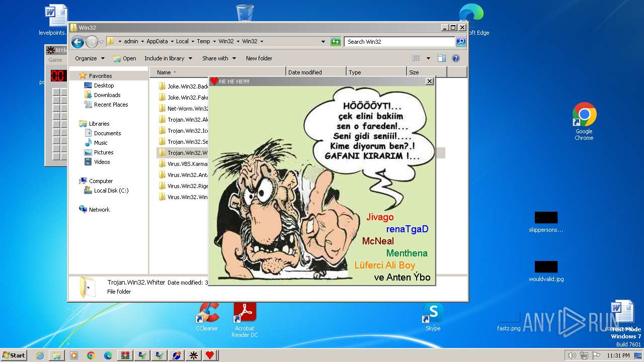Open the recent locations arrow beside the forward button
644x362 pixels.
(102, 42)
